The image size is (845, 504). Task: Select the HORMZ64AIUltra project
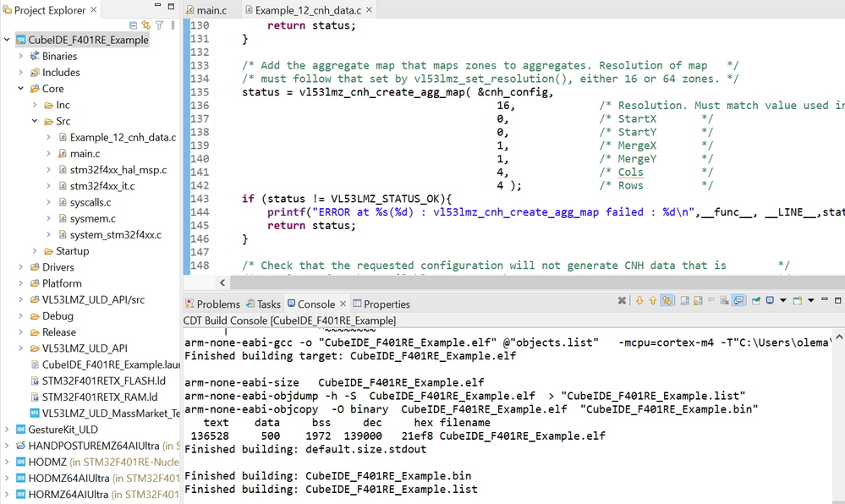point(68,495)
